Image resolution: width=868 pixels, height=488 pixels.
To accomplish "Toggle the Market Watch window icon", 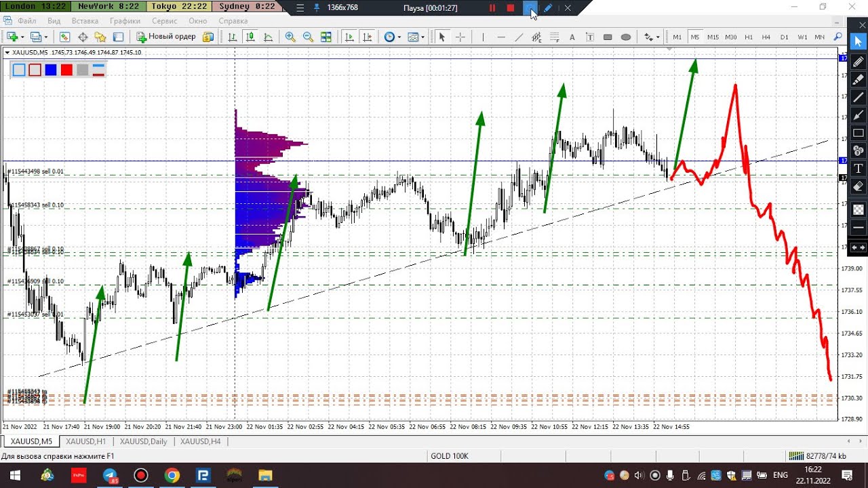I will pos(64,37).
